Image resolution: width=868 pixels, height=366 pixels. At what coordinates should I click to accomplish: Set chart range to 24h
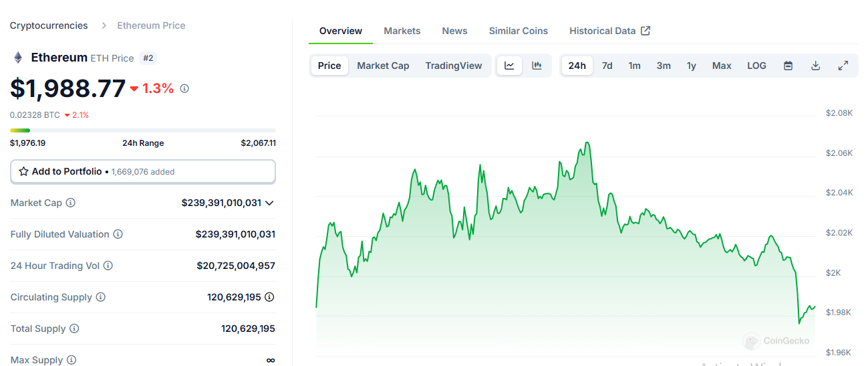(x=577, y=66)
